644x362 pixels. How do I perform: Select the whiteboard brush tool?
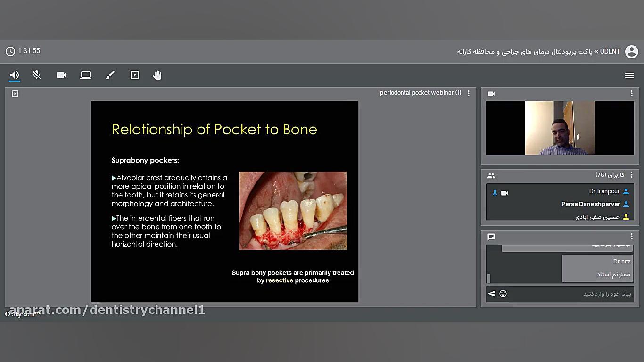pos(110,75)
